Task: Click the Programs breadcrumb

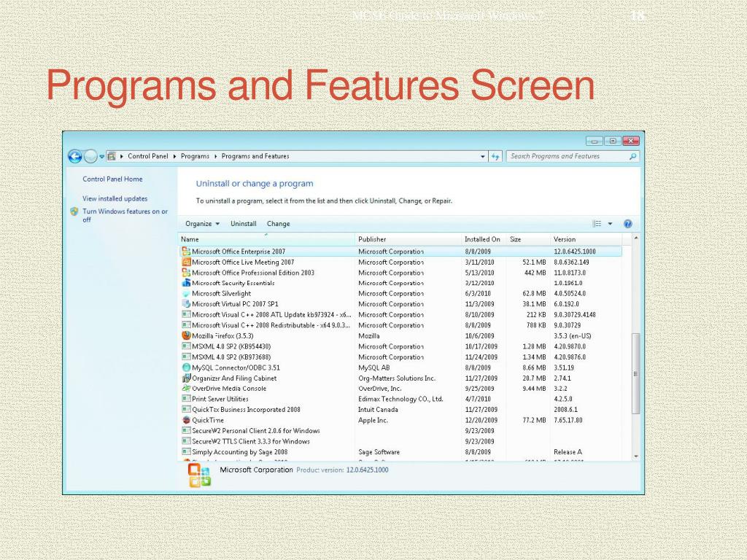Action: [195, 156]
